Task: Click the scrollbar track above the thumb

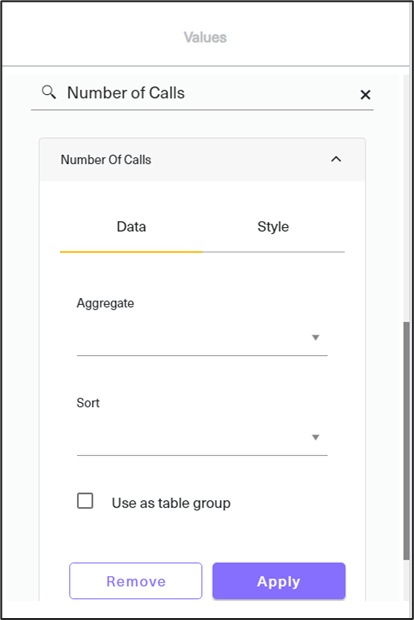Action: click(406, 198)
